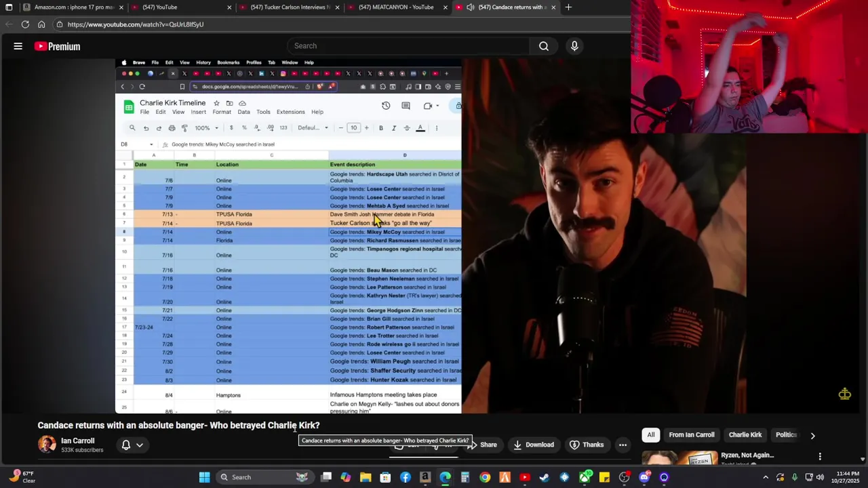Open the notification bell dropdown for Ian Carroll
Screen dimensions: 868x488
[x=132, y=445]
